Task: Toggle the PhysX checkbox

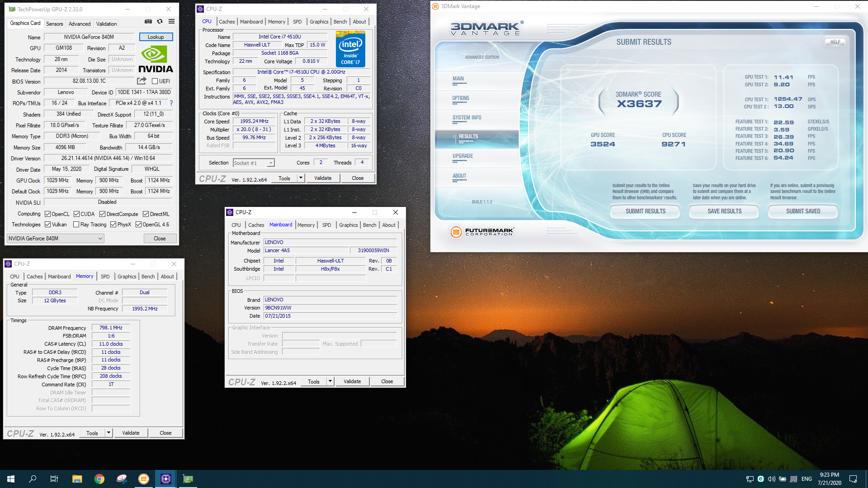Action: 113,225
